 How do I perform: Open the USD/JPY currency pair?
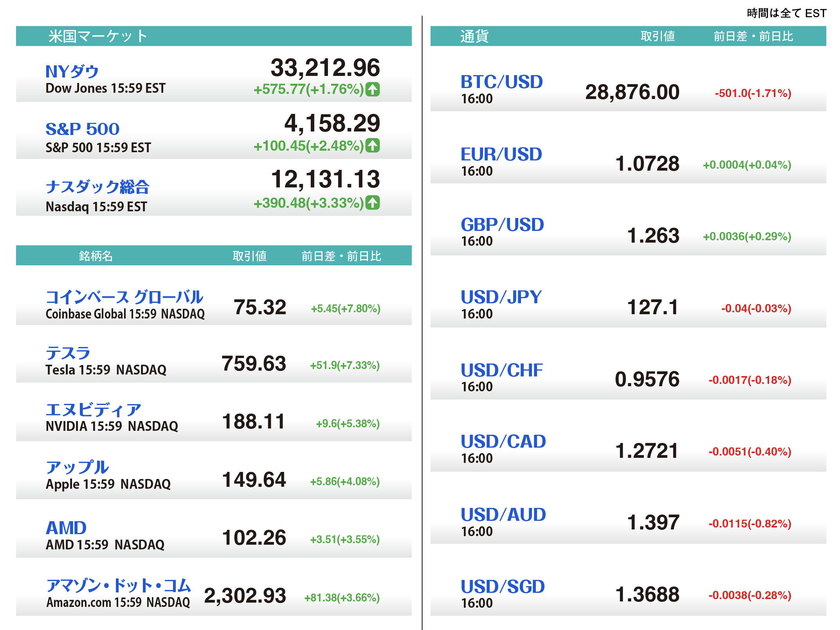[x=501, y=297]
